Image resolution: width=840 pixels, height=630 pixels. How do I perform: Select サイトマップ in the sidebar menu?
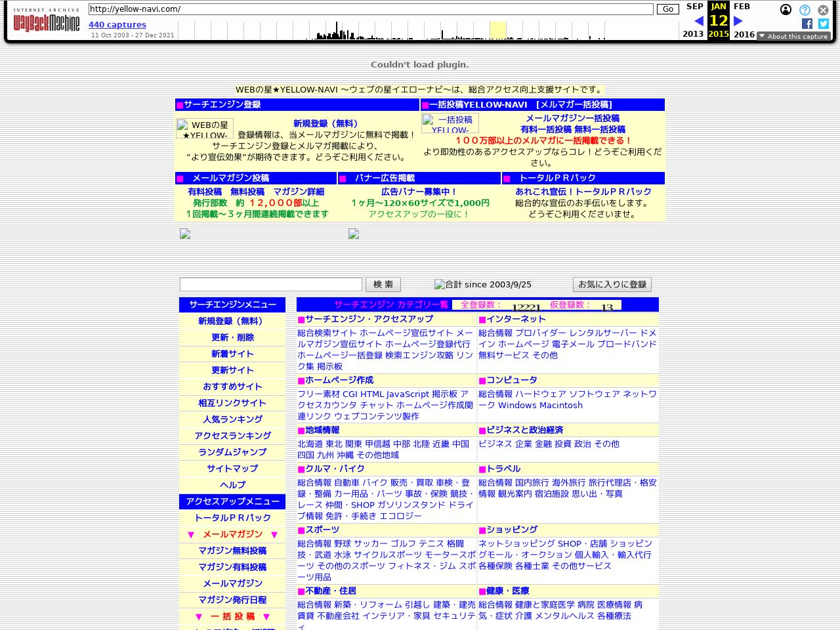(232, 469)
